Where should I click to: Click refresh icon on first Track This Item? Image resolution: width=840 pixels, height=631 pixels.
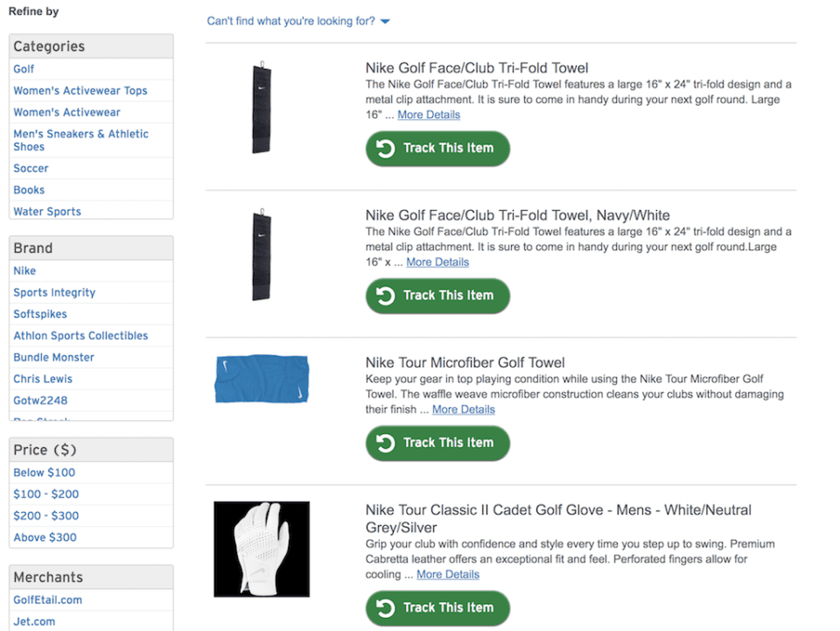click(x=385, y=149)
